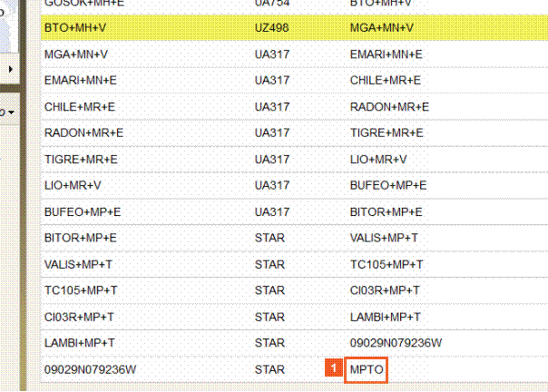The width and height of the screenshot is (548, 392).
Task: Select EMARI+MN+E in the first column
Action: tap(81, 80)
